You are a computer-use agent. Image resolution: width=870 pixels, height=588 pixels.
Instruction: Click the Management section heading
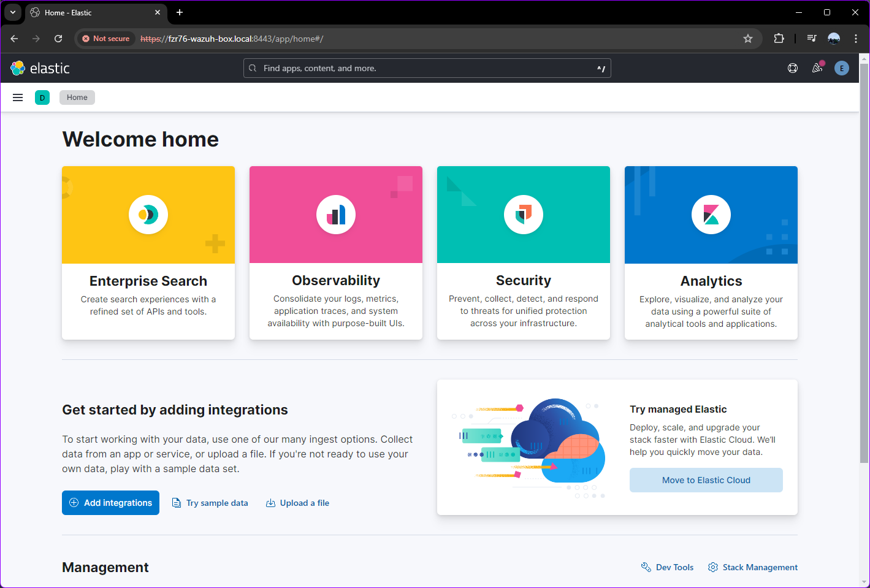click(105, 567)
